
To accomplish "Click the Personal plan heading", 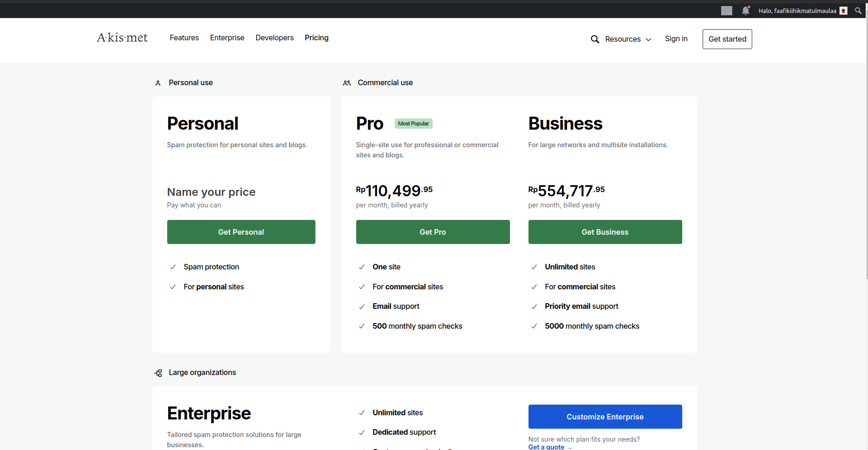I will pos(203,124).
